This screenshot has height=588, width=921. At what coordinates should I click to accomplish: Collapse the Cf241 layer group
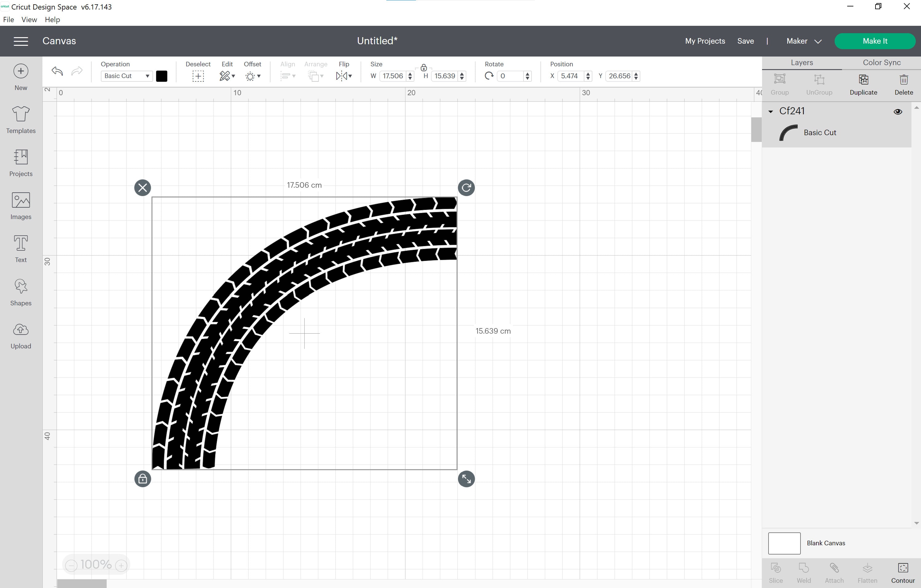coord(771,112)
